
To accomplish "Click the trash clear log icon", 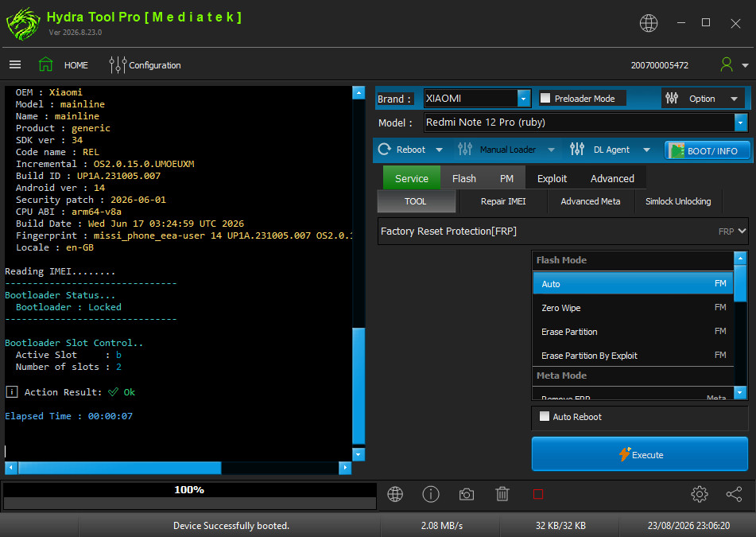I will pos(502,494).
